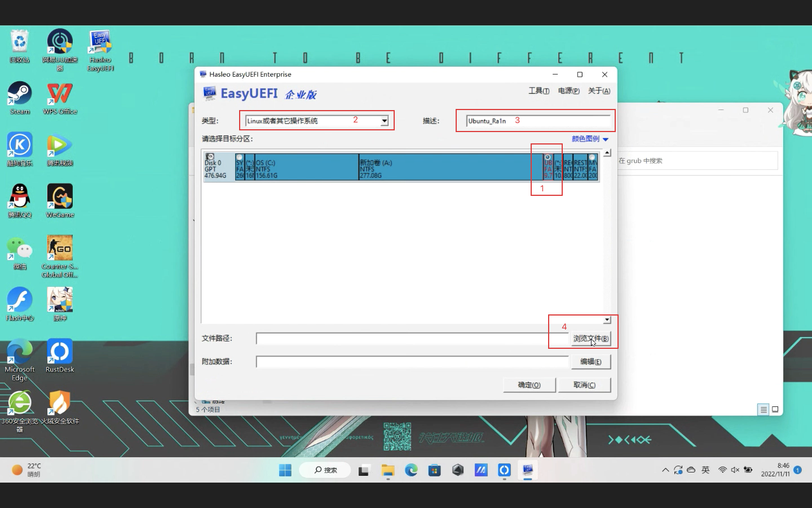Select the 新加卷 (A:) 277.08G partition
Screen dimensions: 812x508
451,167
